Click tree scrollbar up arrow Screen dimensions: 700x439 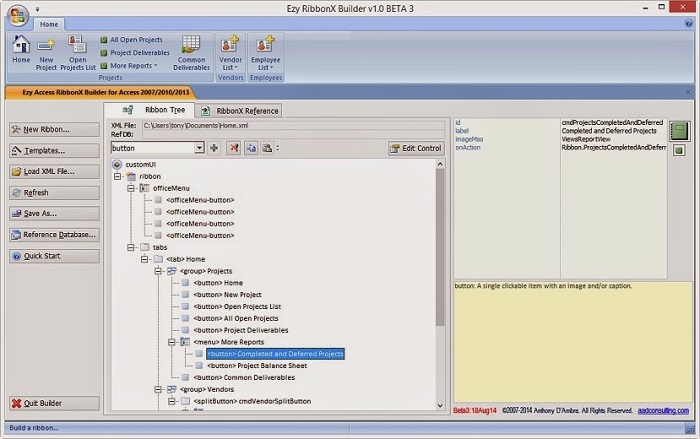click(440, 164)
